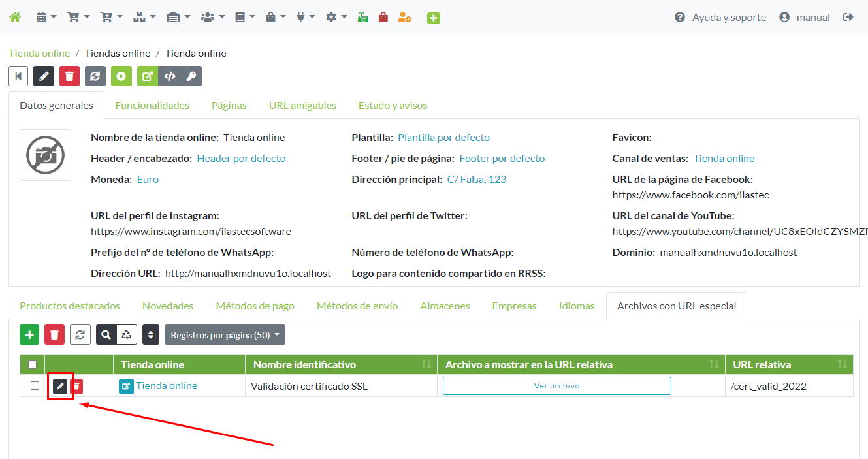Screen dimensions: 868x459
Task: Check the header select-all checkbox
Action: (x=32, y=364)
